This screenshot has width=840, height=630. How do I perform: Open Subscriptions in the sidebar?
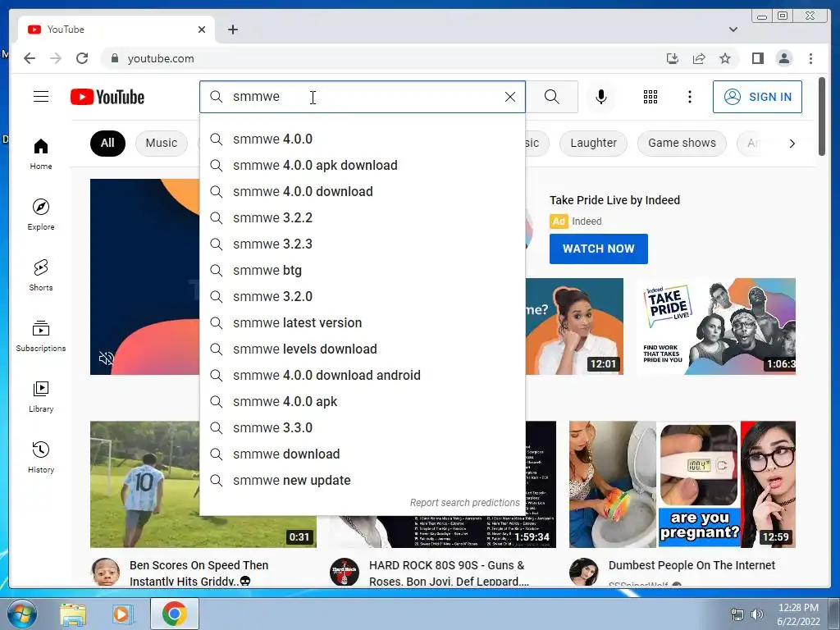[41, 336]
